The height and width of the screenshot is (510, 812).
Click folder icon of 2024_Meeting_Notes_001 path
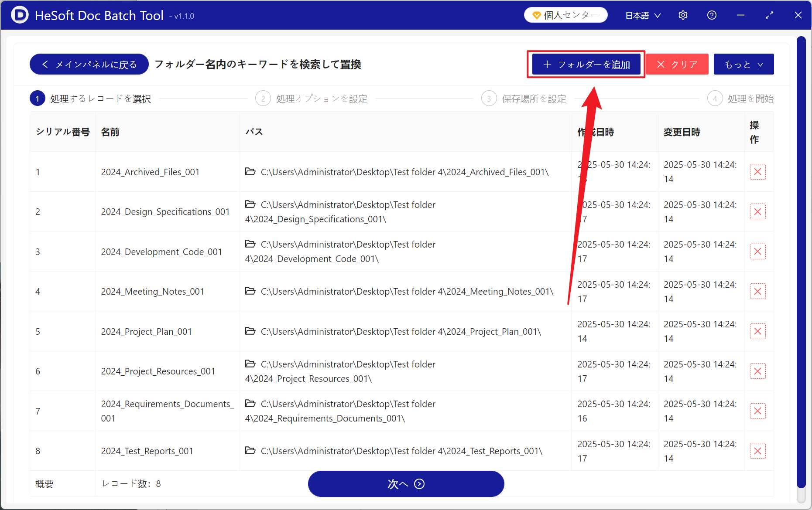click(250, 291)
